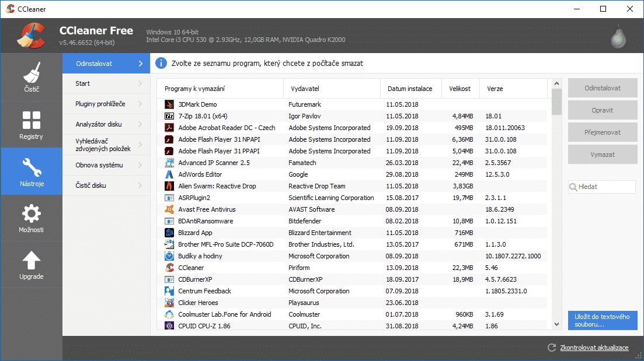Click the refresh icon beside Zkontrolovat aktualizace
The height and width of the screenshot is (361, 644).
point(552,348)
